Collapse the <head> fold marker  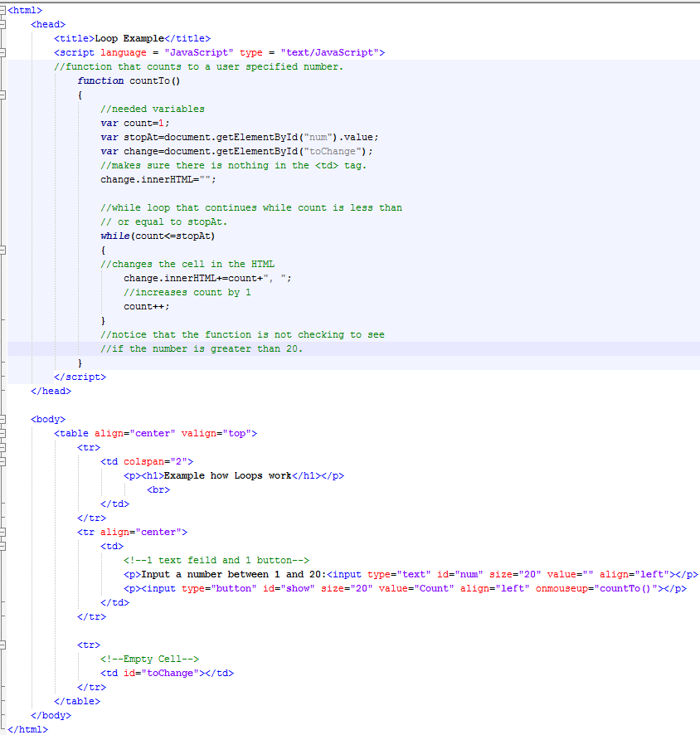(x=2, y=24)
